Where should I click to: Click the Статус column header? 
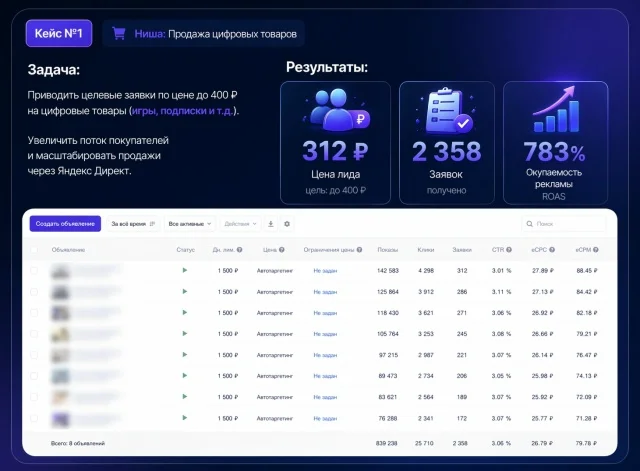[186, 250]
